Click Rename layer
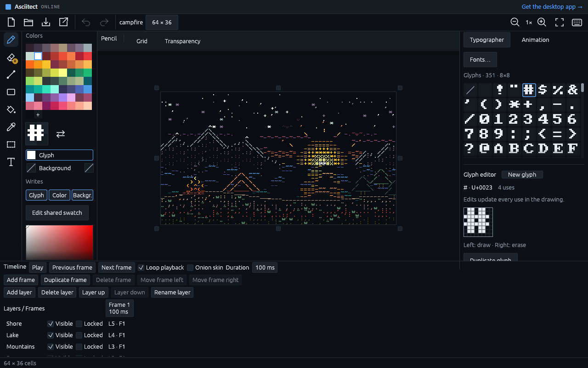588x368 pixels. coord(172,292)
